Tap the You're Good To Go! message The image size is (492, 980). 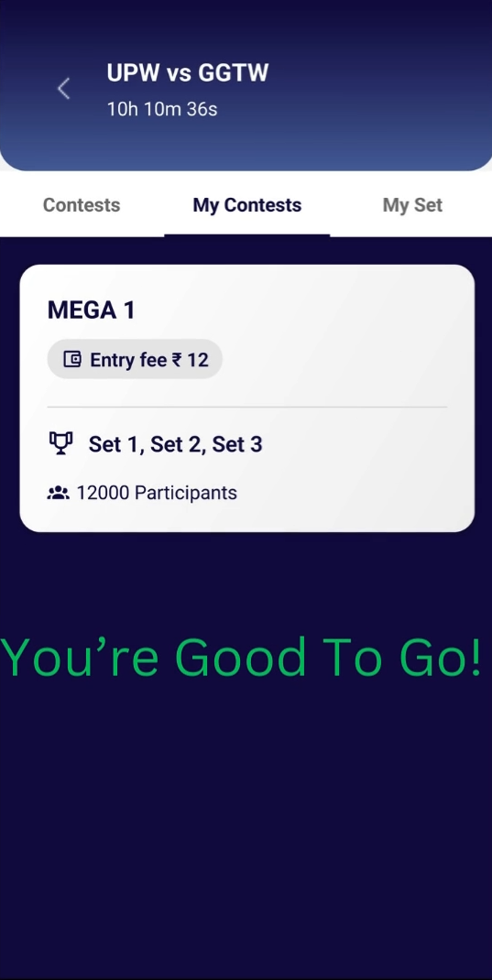(x=242, y=658)
